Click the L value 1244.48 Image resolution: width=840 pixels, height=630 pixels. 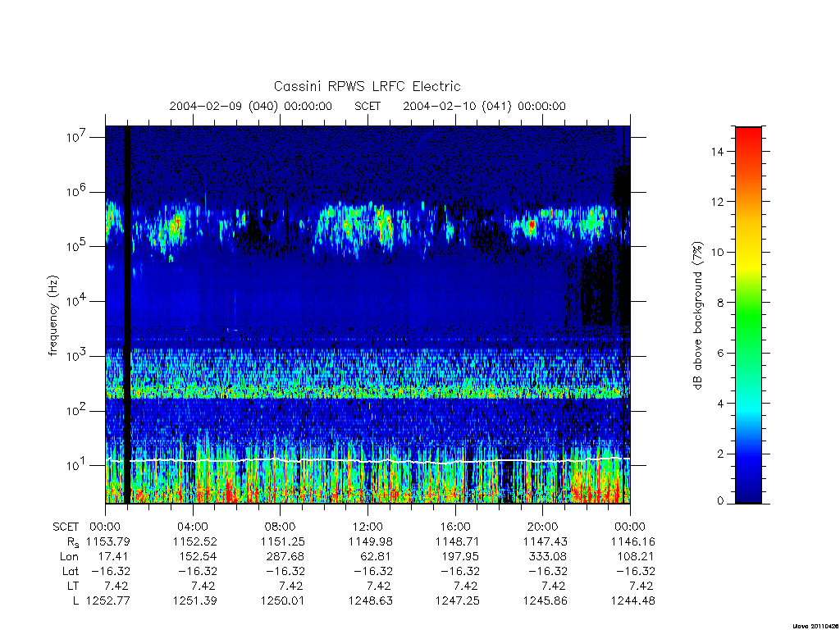(632, 601)
